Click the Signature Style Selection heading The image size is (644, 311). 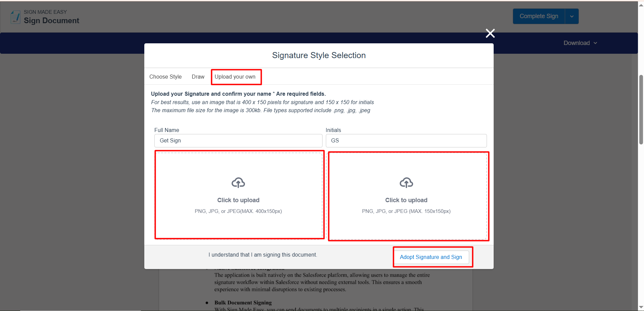point(319,55)
